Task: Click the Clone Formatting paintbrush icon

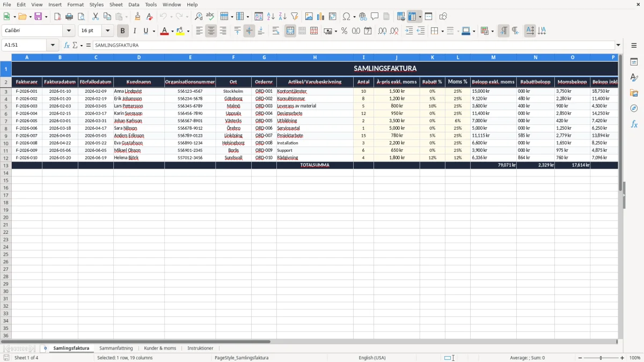Action: point(137,17)
